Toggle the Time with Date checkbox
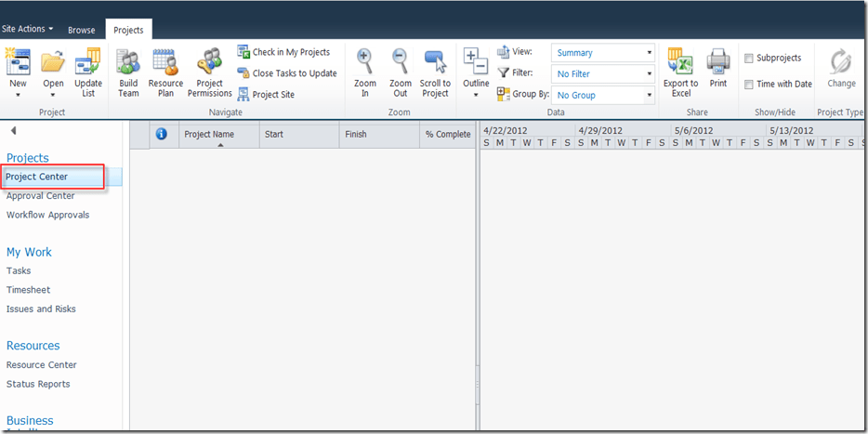Screen dimensions: 868x434 pos(749,85)
